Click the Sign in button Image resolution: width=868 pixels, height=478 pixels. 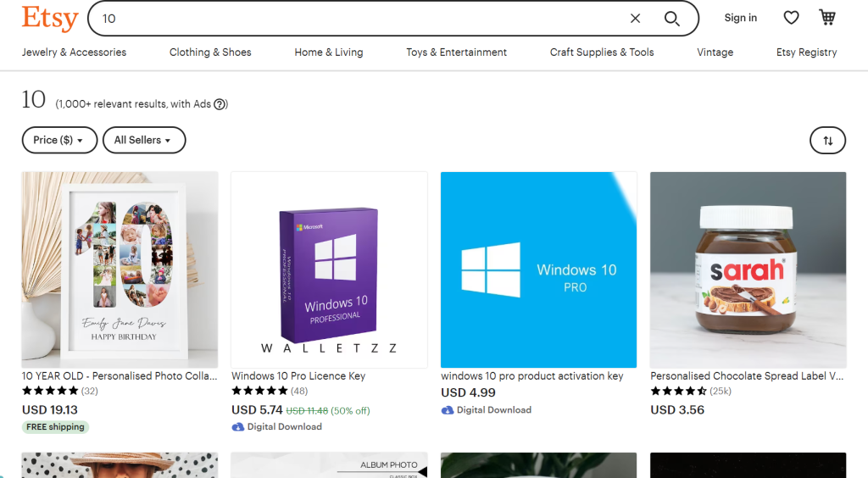740,18
